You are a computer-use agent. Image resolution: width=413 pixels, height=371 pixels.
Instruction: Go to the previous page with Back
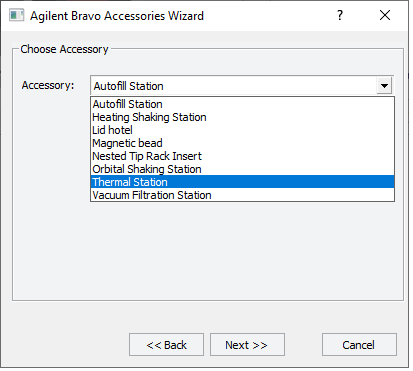coord(166,345)
